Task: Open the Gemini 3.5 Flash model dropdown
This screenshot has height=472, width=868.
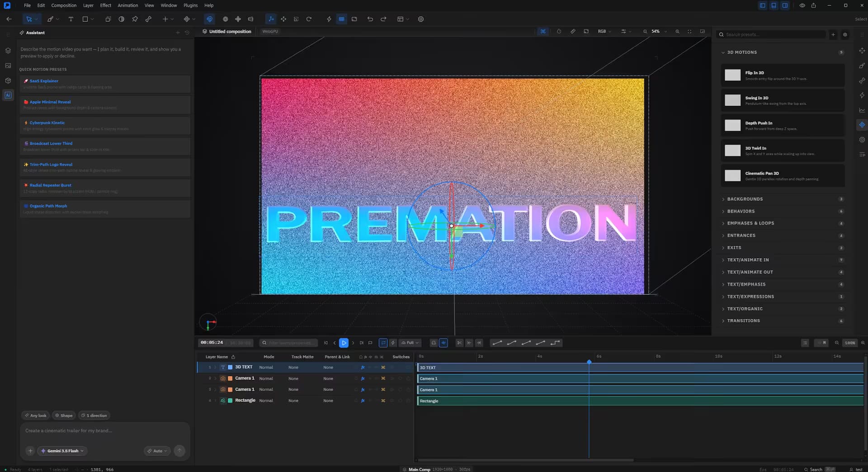Action: click(62, 451)
